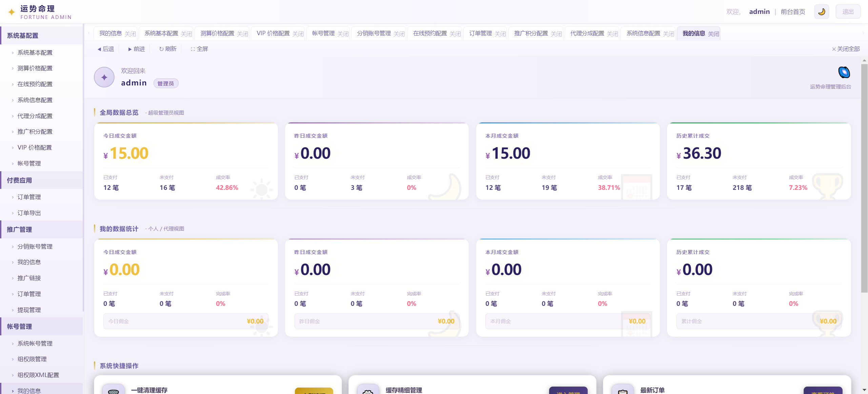This screenshot has height=394, width=868.
Task: Open the 前台首页 link
Action: [793, 12]
